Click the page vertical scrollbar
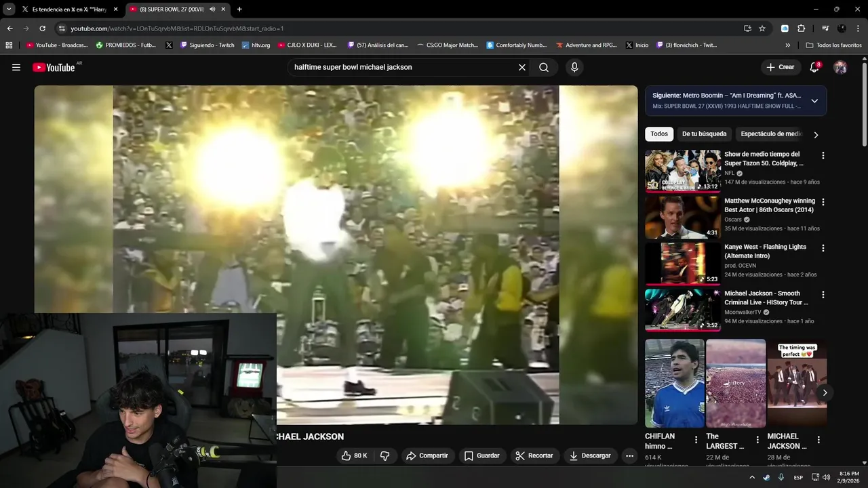The height and width of the screenshot is (488, 868). (864, 103)
